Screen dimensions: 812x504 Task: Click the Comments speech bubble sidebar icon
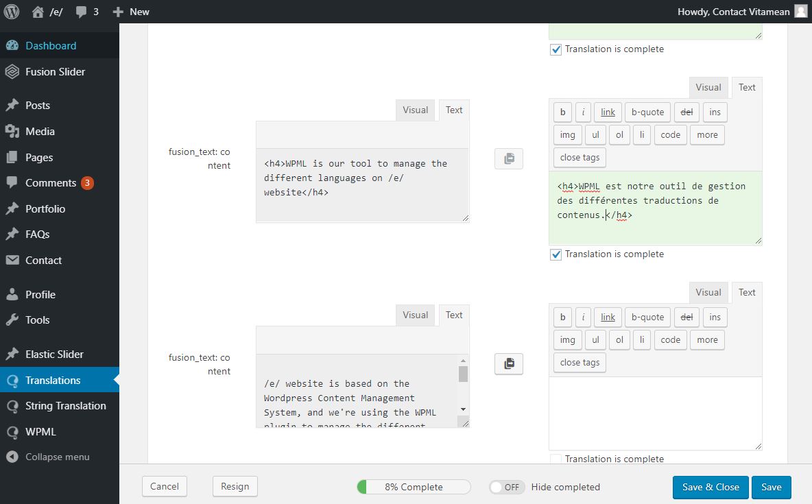point(12,182)
